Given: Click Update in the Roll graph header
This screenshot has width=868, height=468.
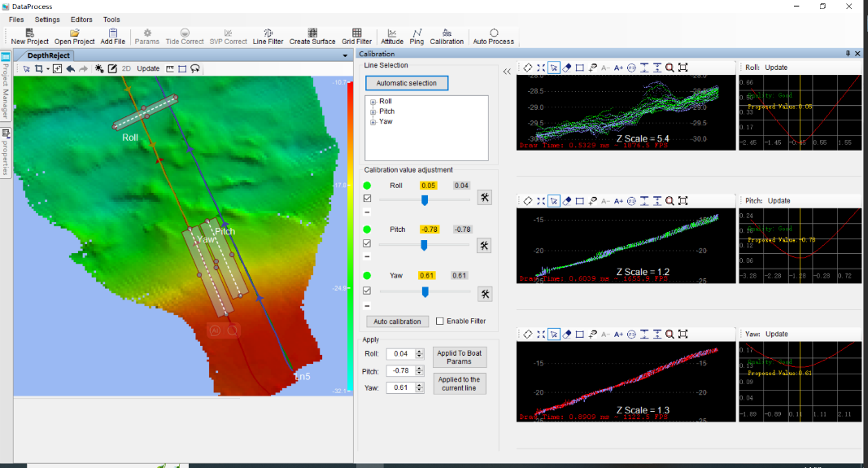Looking at the screenshot, I should tap(776, 68).
